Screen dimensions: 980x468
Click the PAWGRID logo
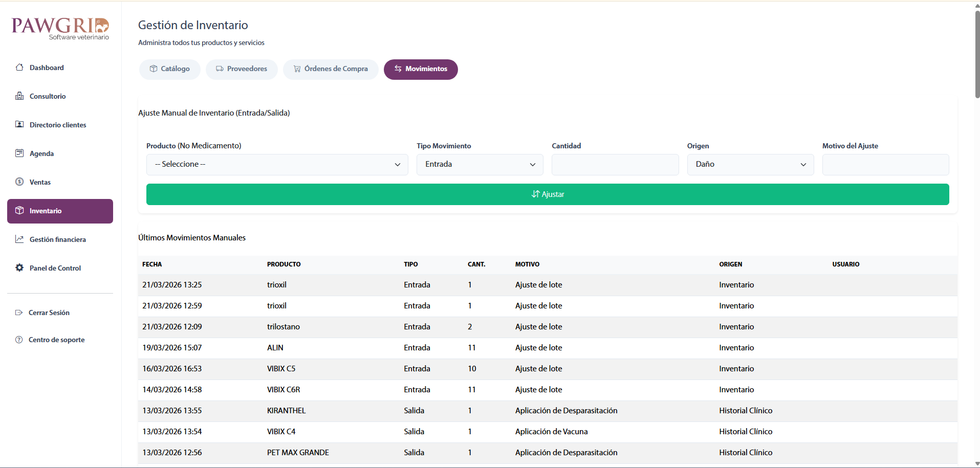60,28
